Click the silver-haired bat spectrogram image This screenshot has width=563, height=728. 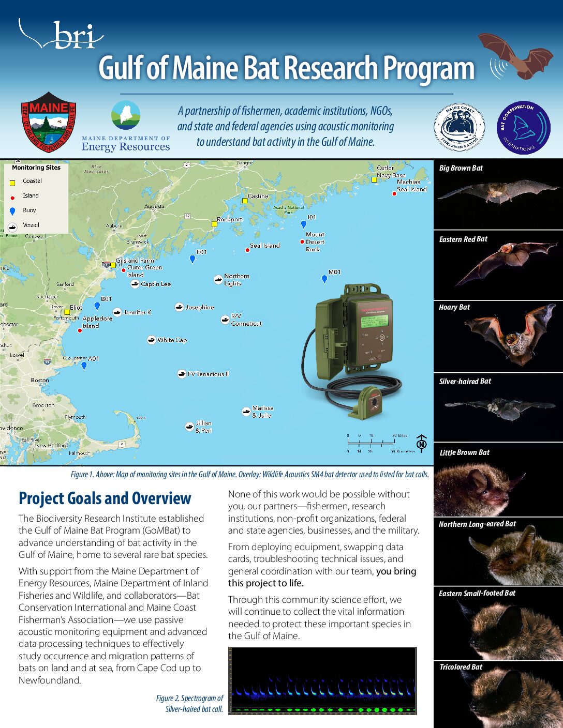coord(322,681)
